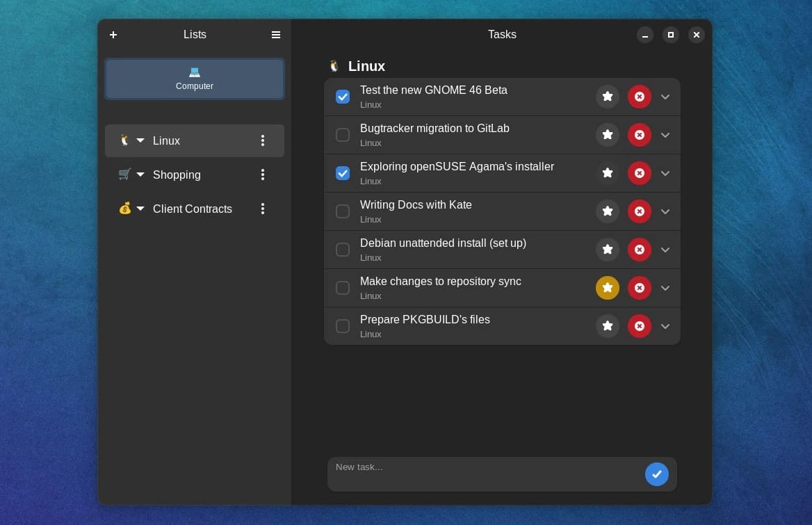
Task: Click the penguin icon beside Linux in sidebar
Action: [x=124, y=140]
